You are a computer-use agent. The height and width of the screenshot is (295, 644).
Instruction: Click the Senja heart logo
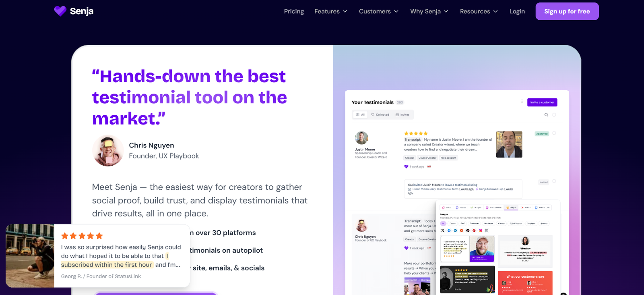click(x=60, y=11)
